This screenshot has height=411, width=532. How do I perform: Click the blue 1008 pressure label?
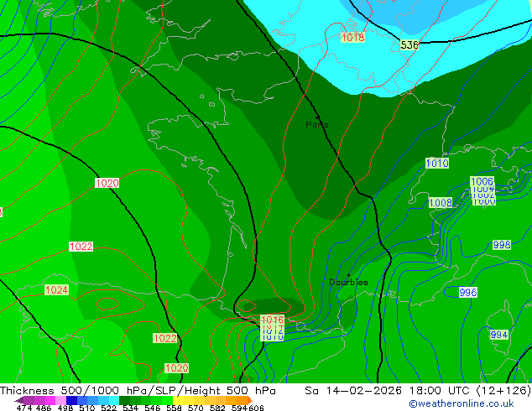pos(441,203)
